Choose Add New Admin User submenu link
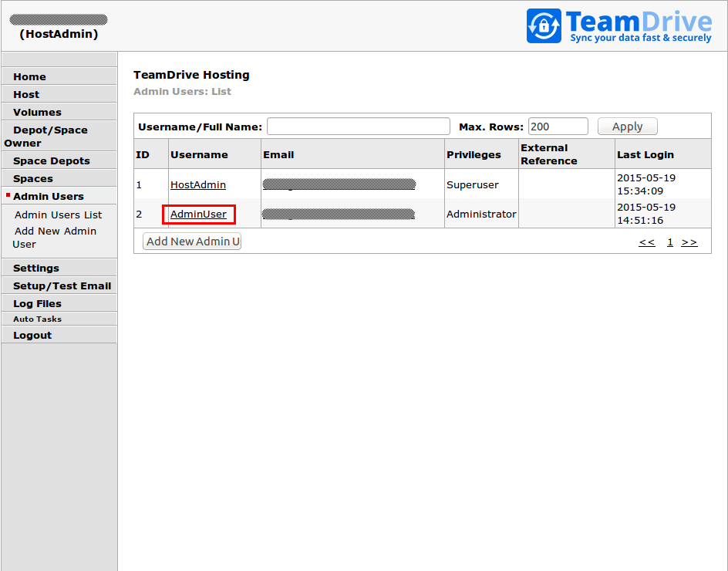The image size is (728, 571). point(54,238)
